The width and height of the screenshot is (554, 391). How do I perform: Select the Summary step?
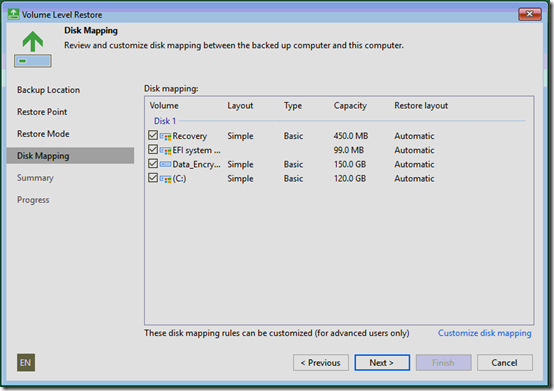(x=35, y=178)
